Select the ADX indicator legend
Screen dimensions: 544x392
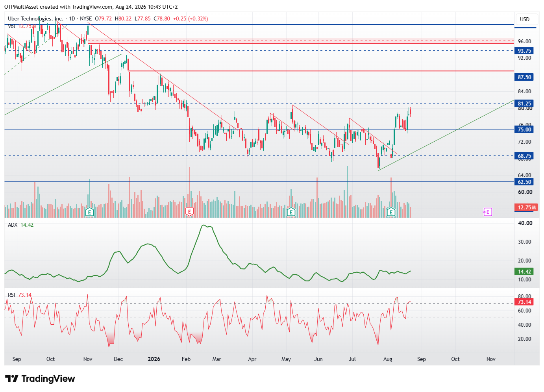pyautogui.click(x=21, y=225)
